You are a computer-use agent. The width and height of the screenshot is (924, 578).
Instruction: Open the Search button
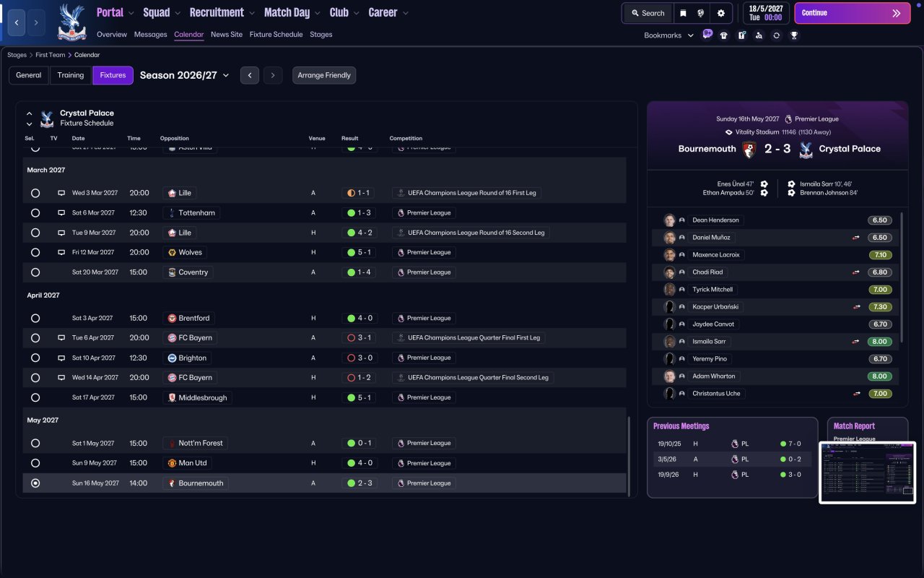(647, 13)
